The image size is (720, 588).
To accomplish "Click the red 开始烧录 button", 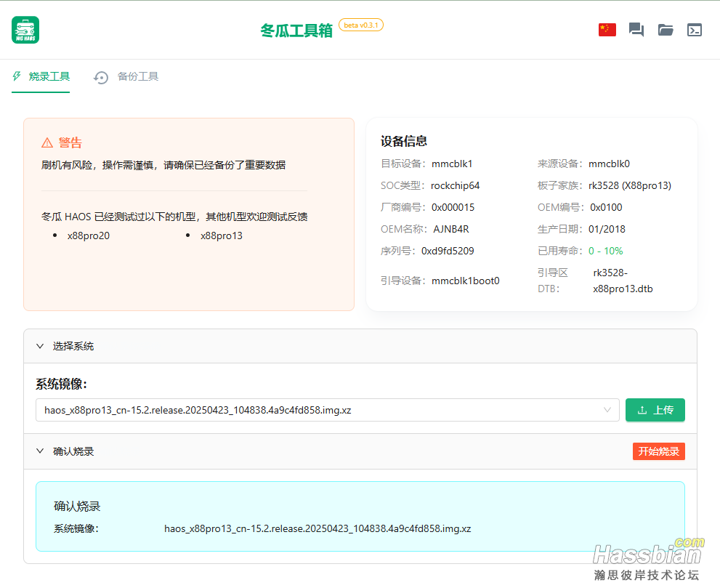I will (x=658, y=451).
